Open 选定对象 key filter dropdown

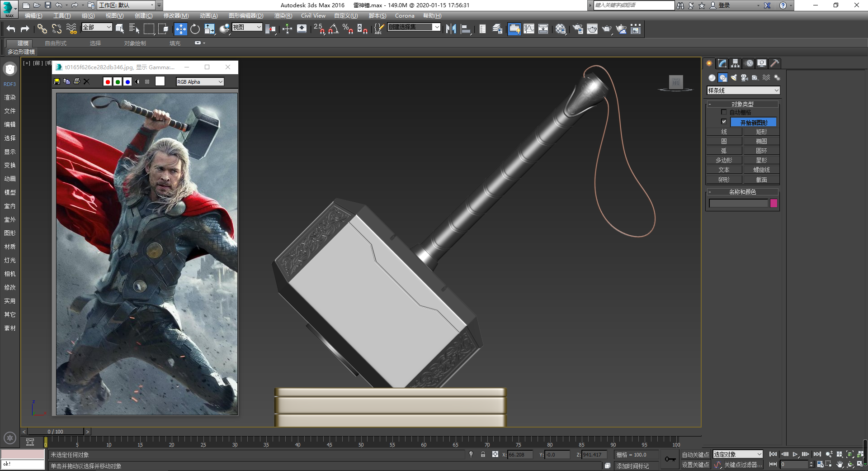tap(738, 454)
